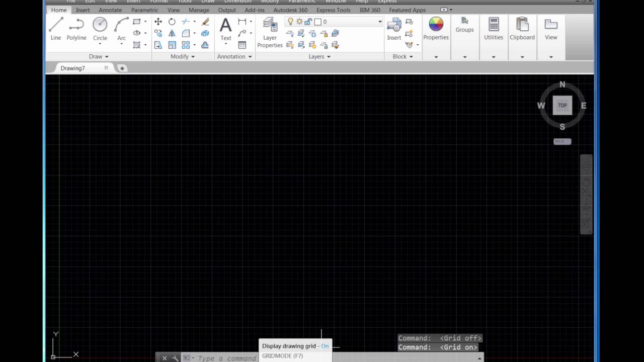
Task: Select the Polyline tool
Action: pyautogui.click(x=76, y=29)
